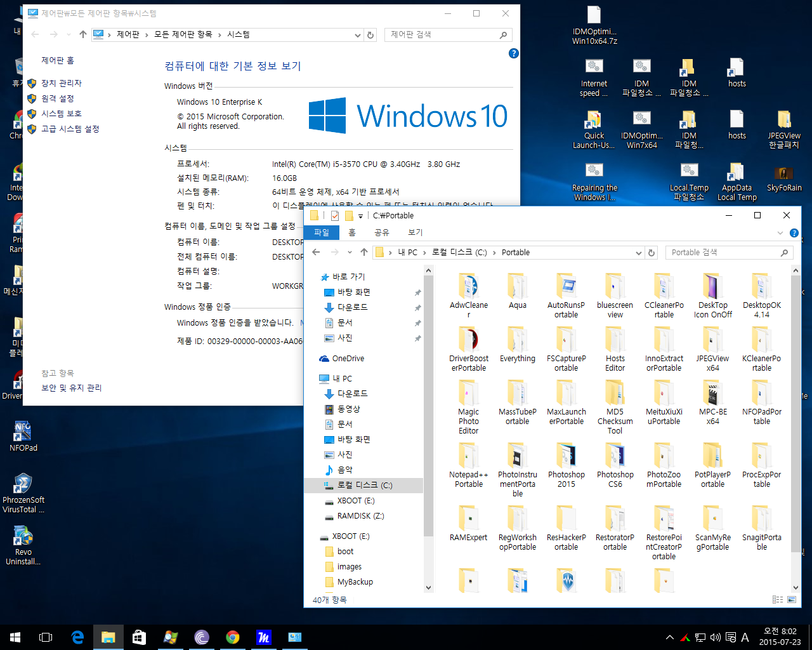Go to 제어판 홈
This screenshot has width=812, height=650.
(x=58, y=60)
